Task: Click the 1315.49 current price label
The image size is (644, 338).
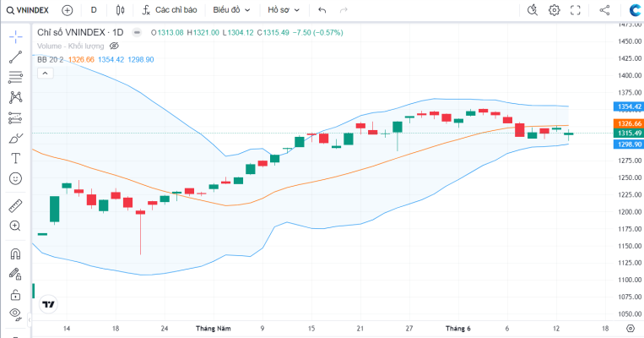Action: point(629,133)
